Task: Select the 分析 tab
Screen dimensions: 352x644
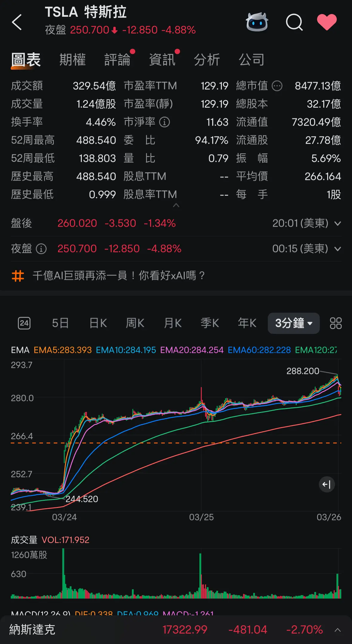Action: pyautogui.click(x=207, y=60)
